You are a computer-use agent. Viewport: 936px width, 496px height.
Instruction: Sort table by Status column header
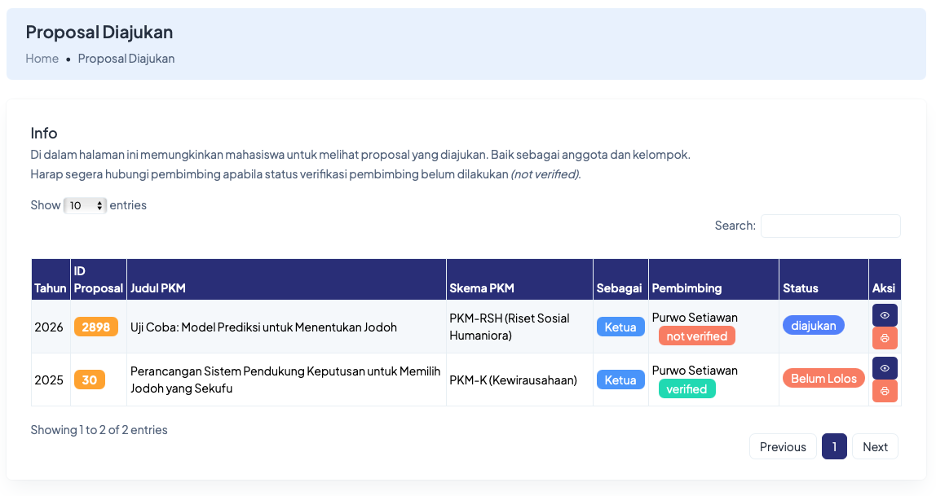tap(824, 279)
